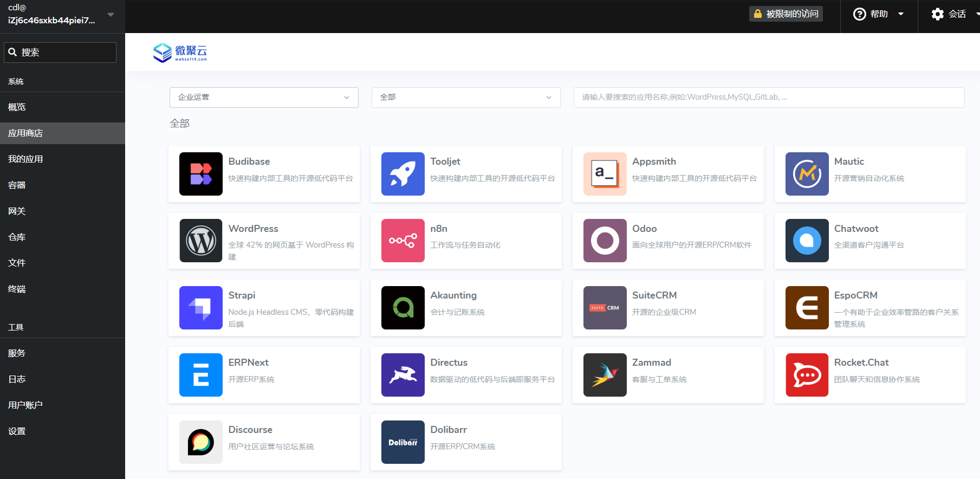Open the Budibase app icon
The width and height of the screenshot is (980, 479).
(201, 174)
